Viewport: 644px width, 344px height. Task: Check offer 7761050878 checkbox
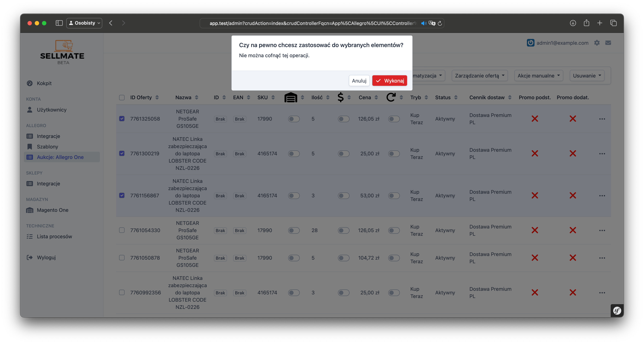122,257
